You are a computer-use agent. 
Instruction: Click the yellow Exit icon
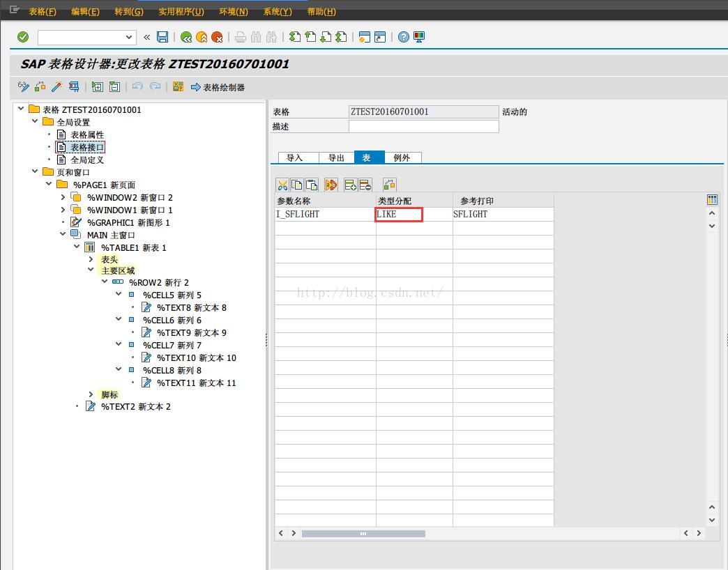202,37
